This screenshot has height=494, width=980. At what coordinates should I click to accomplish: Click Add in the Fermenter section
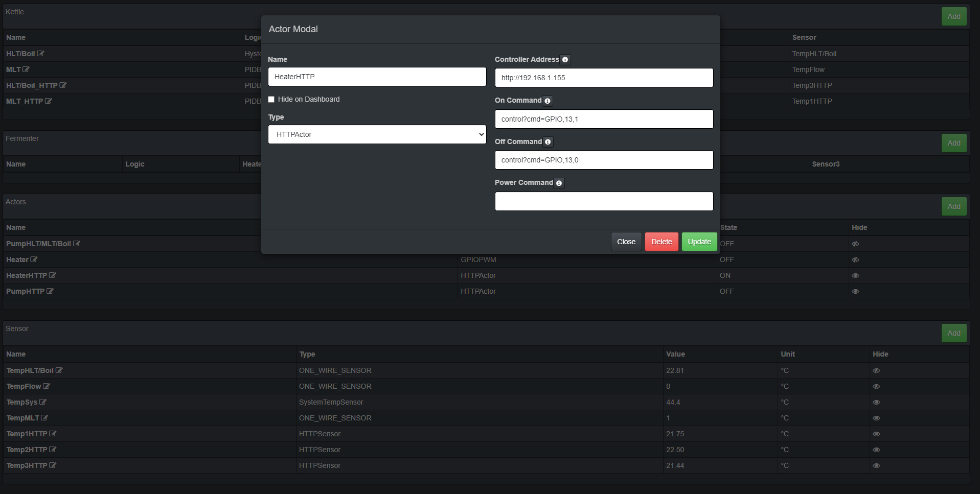tap(954, 143)
